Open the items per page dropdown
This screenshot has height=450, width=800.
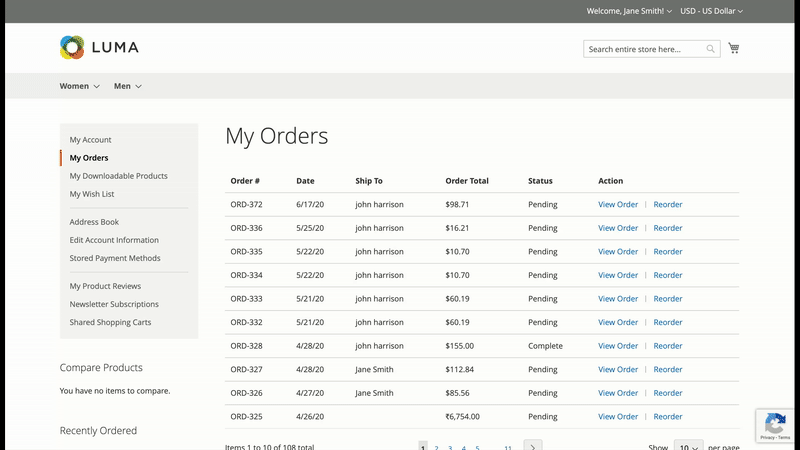pyautogui.click(x=688, y=445)
